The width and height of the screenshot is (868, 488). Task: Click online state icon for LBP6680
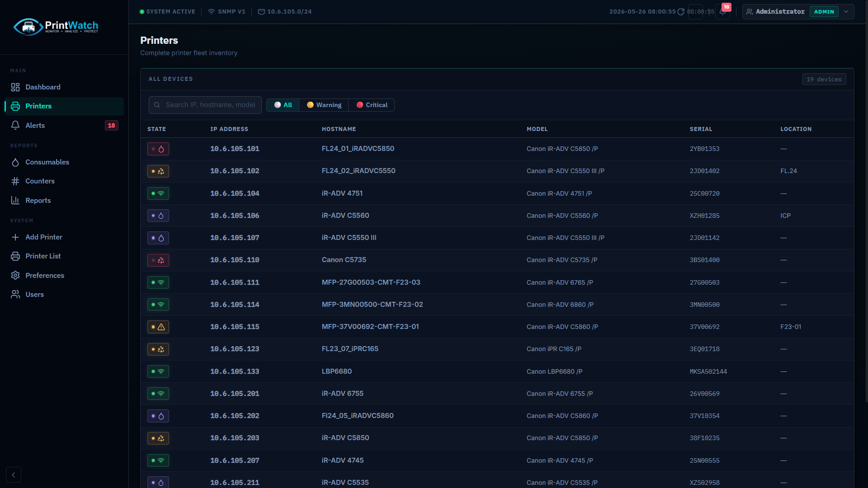pos(158,371)
